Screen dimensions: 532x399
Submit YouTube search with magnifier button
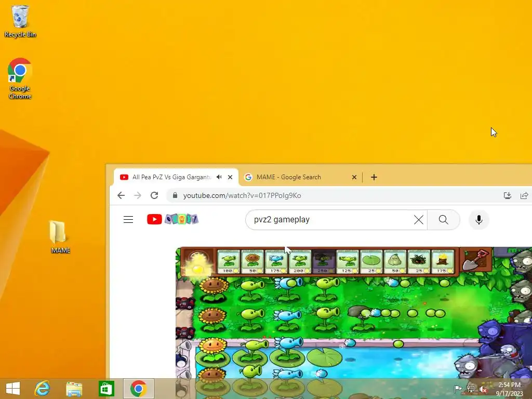coord(444,220)
